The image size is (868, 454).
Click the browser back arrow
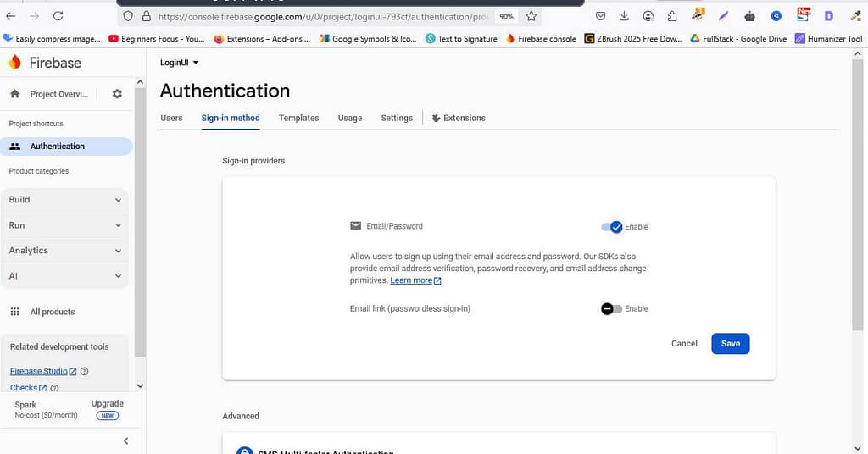point(10,16)
